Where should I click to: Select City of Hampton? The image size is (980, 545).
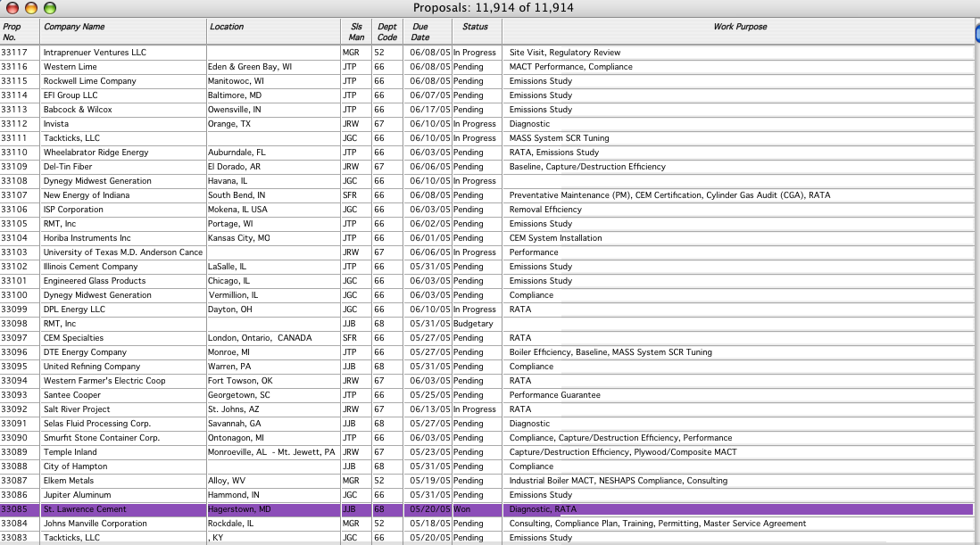[x=75, y=467]
